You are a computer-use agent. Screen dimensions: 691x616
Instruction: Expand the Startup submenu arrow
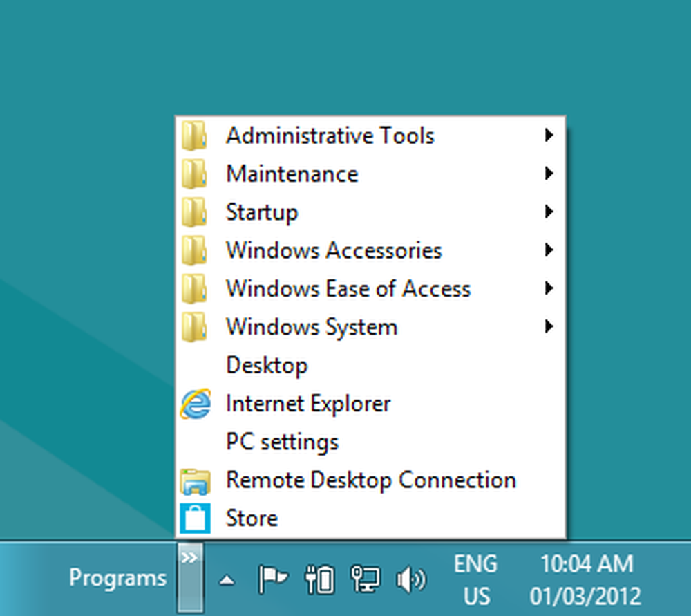549,212
